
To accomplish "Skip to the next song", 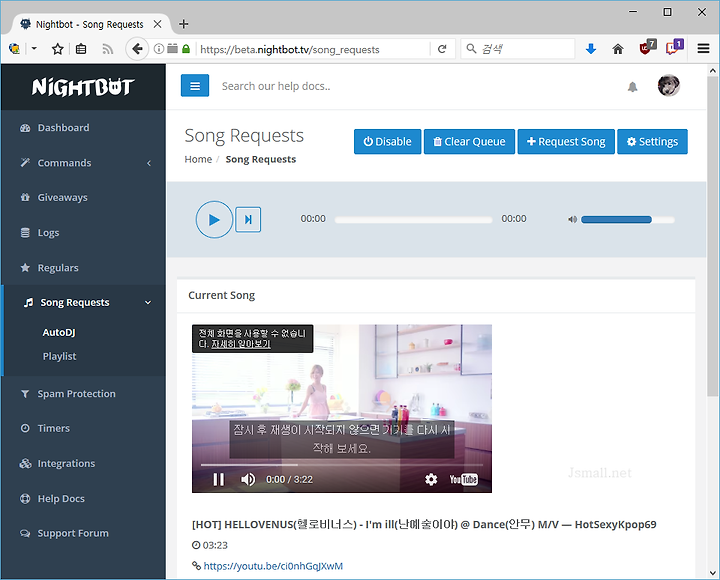I will 248,220.
